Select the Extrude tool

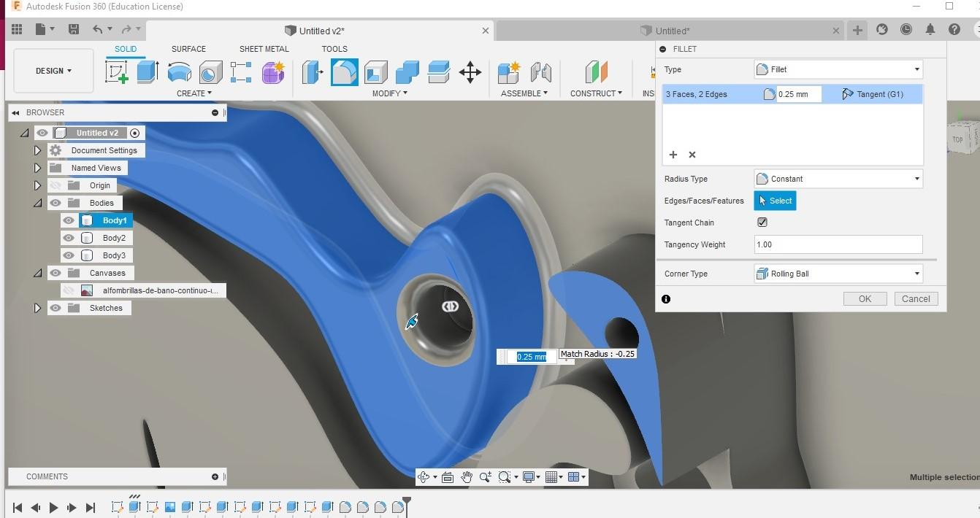[x=148, y=72]
